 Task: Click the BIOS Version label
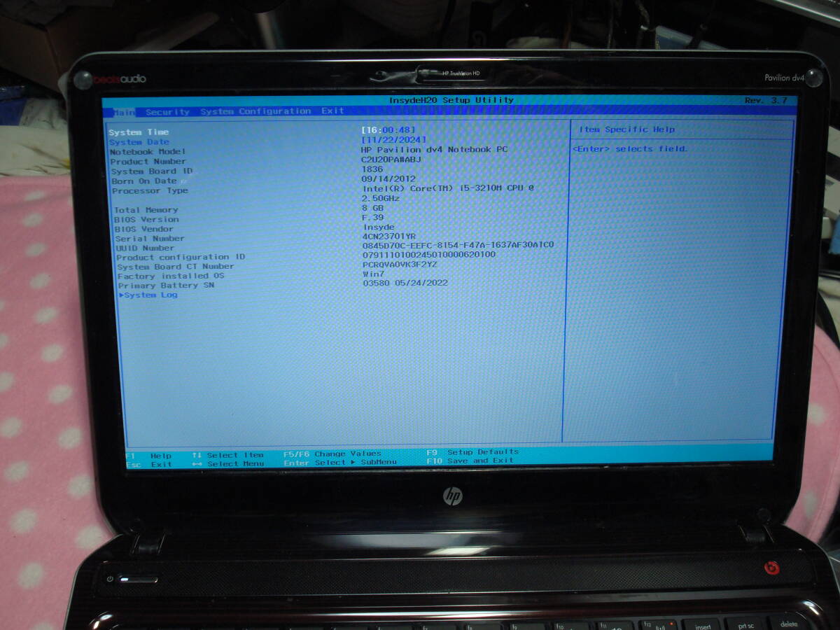point(147,220)
